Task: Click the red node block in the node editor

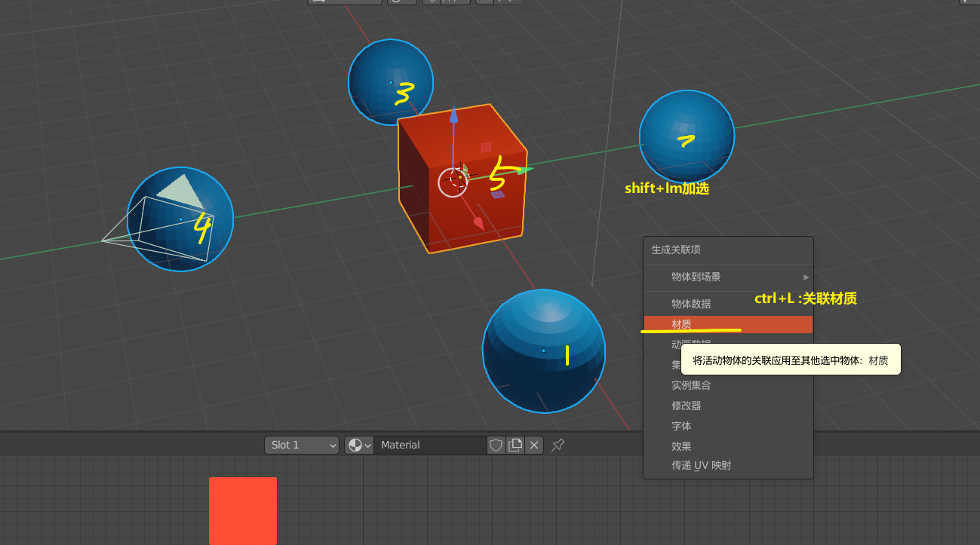Action: 243,510
